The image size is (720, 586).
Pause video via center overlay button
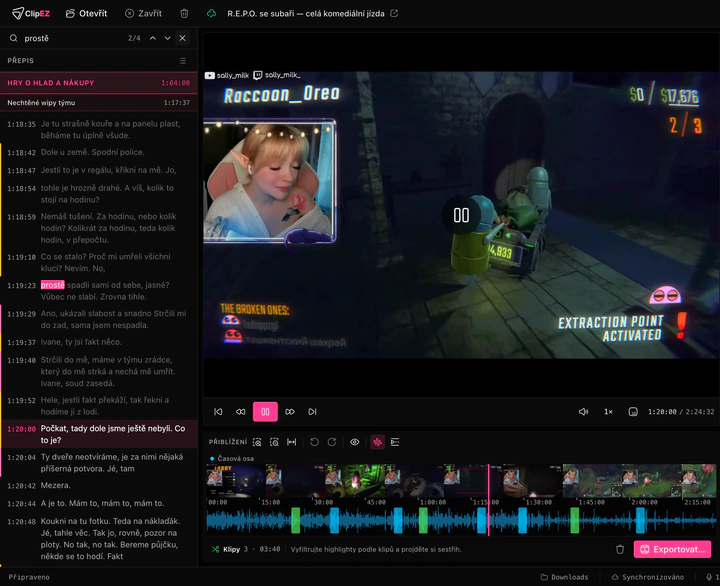click(461, 215)
